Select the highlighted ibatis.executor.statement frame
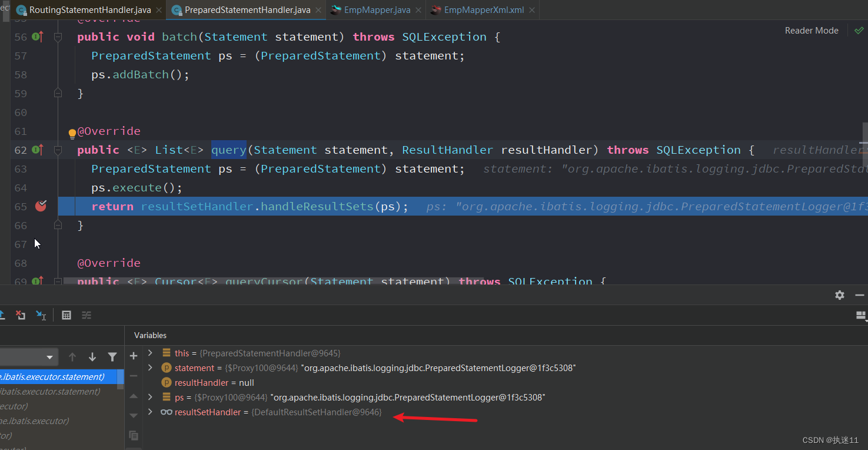868x450 pixels. pyautogui.click(x=59, y=377)
